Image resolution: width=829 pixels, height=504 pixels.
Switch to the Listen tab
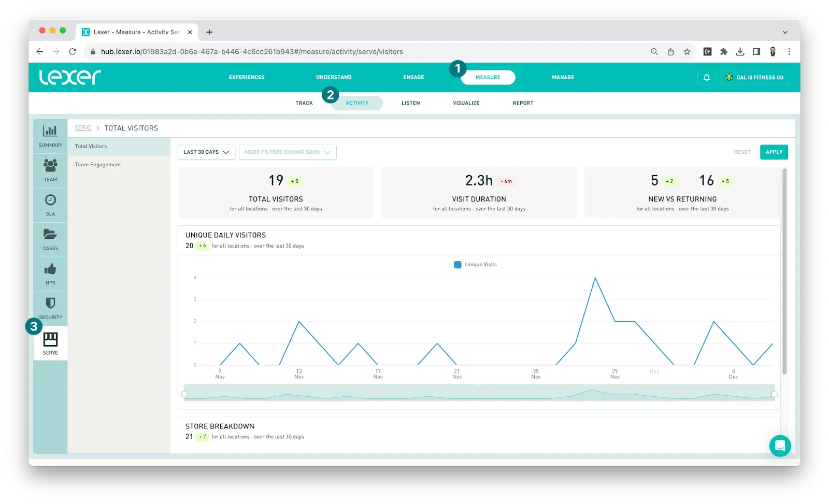[410, 103]
